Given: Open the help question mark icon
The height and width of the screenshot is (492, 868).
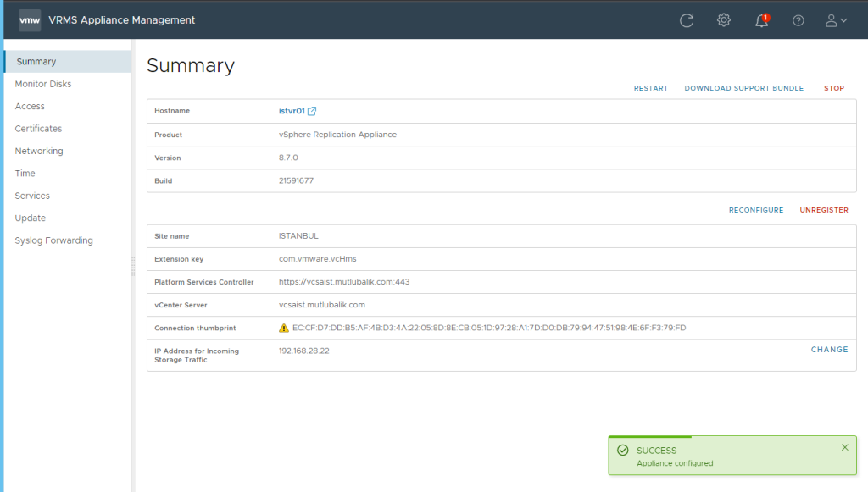Looking at the screenshot, I should pyautogui.click(x=798, y=20).
